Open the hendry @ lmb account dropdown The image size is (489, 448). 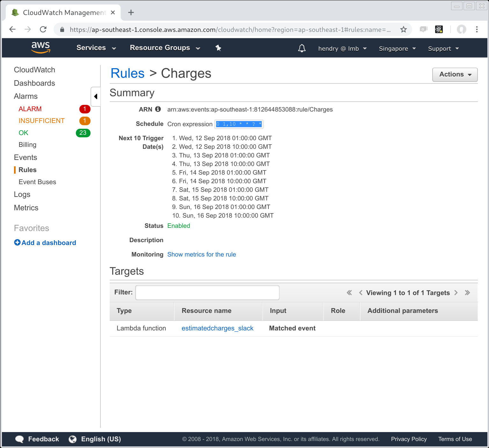pyautogui.click(x=342, y=48)
